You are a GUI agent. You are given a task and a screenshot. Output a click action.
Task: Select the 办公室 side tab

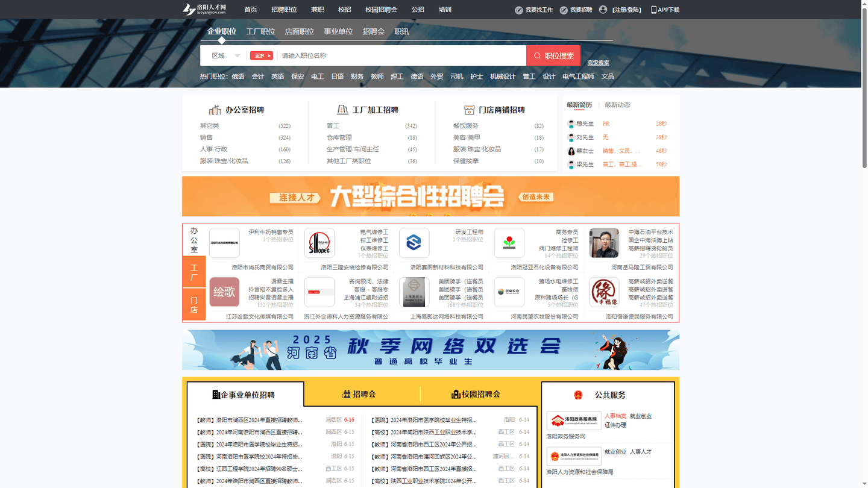pos(194,240)
